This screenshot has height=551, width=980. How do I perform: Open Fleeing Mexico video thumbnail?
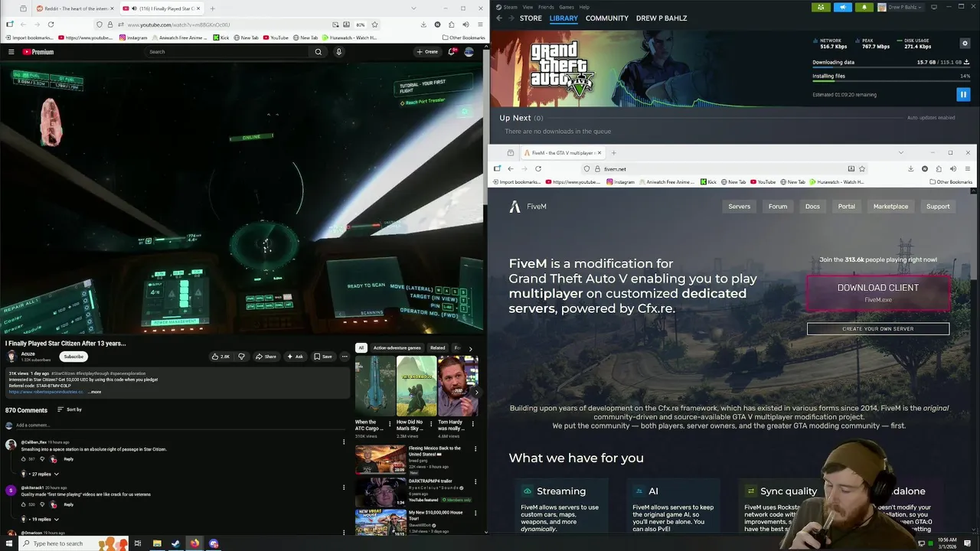click(x=381, y=458)
